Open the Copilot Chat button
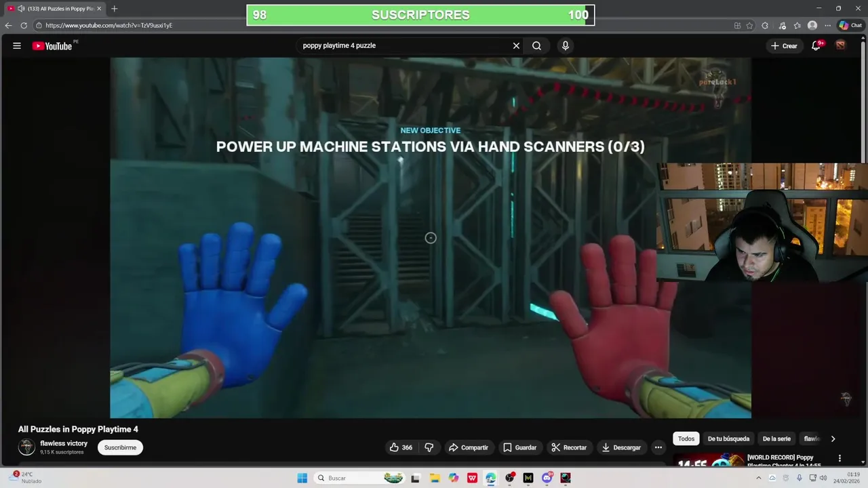 (x=850, y=26)
